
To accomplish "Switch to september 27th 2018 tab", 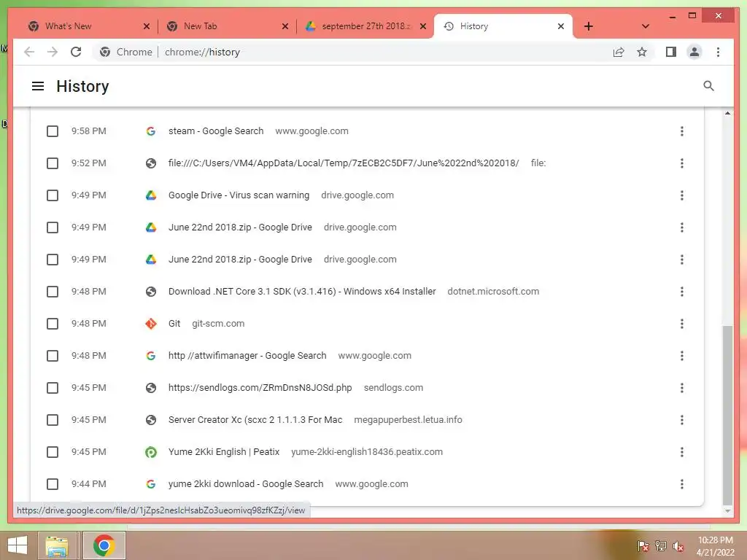I will coord(365,26).
